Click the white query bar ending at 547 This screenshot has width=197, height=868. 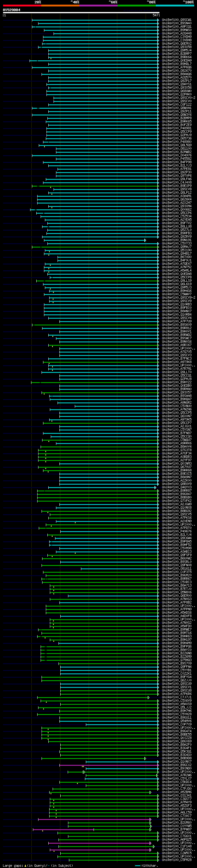point(81,12)
